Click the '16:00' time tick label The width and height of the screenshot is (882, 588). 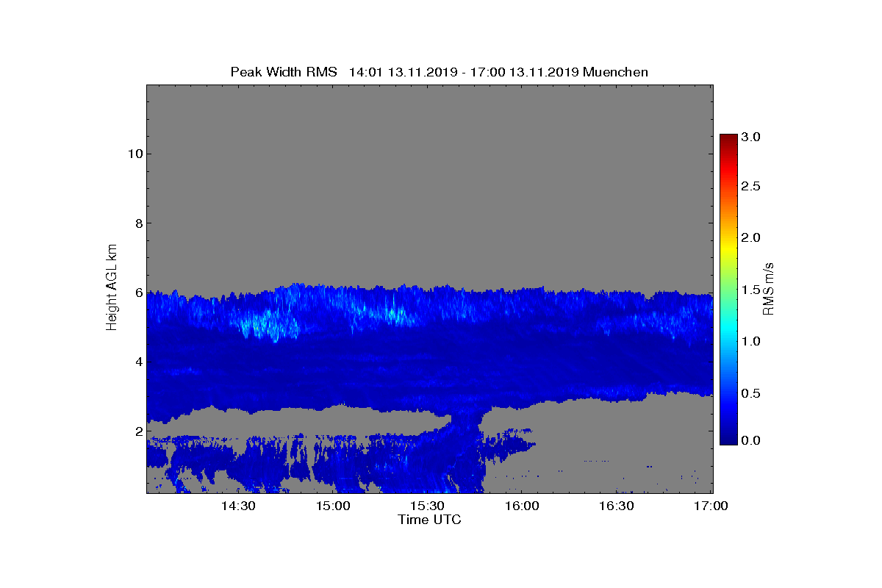coord(523,506)
